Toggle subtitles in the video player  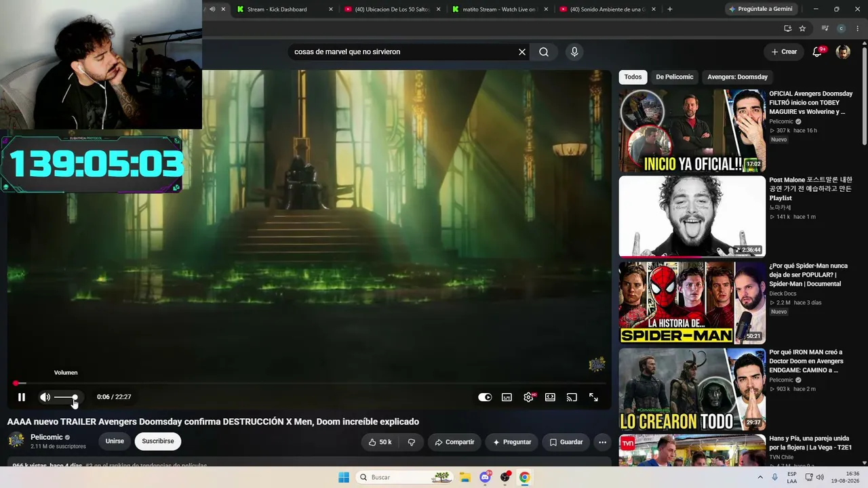pos(507,397)
